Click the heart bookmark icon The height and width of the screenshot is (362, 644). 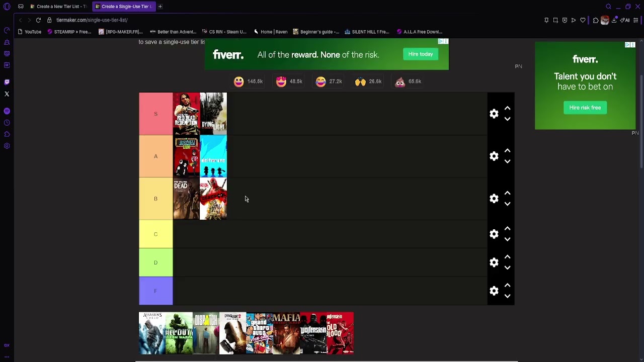pyautogui.click(x=583, y=20)
